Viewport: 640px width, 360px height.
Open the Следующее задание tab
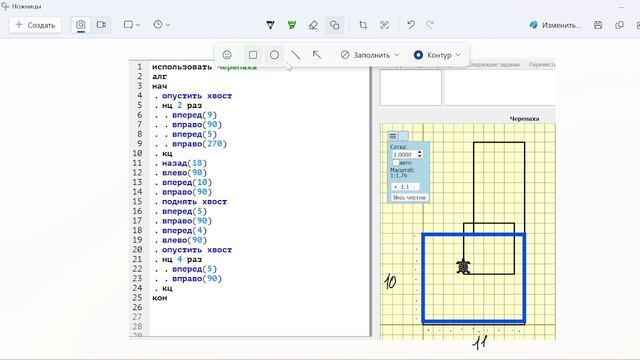point(493,64)
